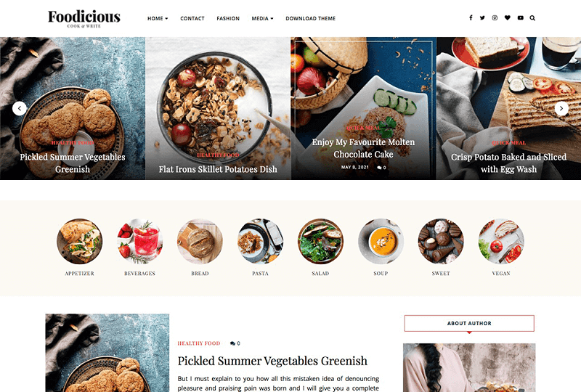Expand the Media dropdown menu
This screenshot has height=392, width=581.
pos(262,18)
